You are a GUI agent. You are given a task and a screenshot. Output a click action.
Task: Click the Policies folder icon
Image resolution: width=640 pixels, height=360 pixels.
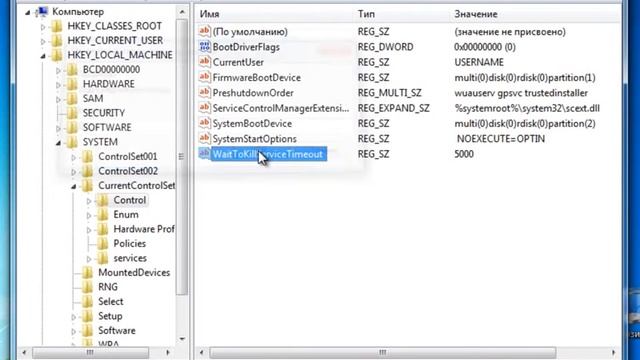[103, 244]
